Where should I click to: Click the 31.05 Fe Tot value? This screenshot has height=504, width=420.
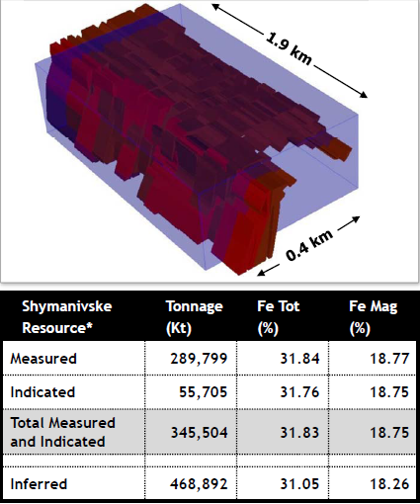coord(299,484)
